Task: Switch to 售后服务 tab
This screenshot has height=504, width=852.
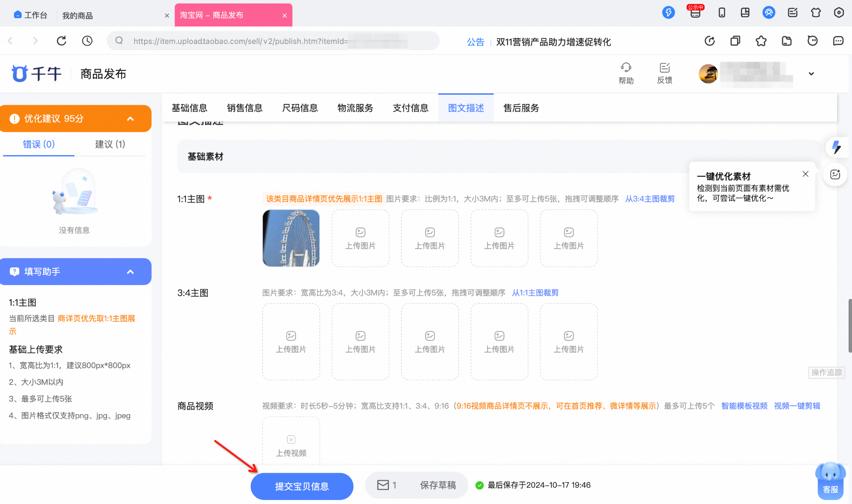Action: [522, 108]
